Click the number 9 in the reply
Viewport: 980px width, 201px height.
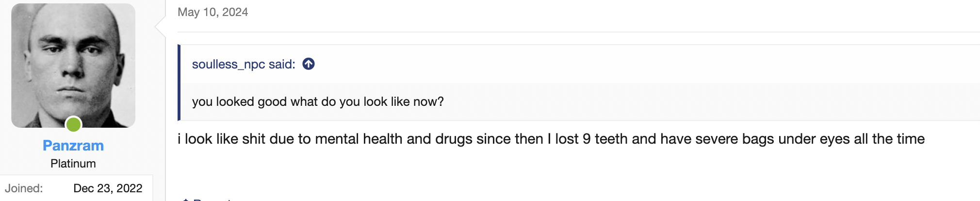tap(587, 139)
